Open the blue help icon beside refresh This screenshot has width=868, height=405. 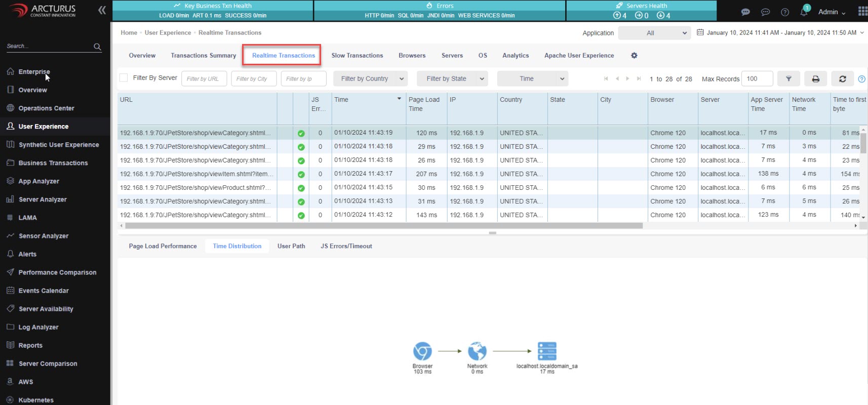[x=862, y=79]
